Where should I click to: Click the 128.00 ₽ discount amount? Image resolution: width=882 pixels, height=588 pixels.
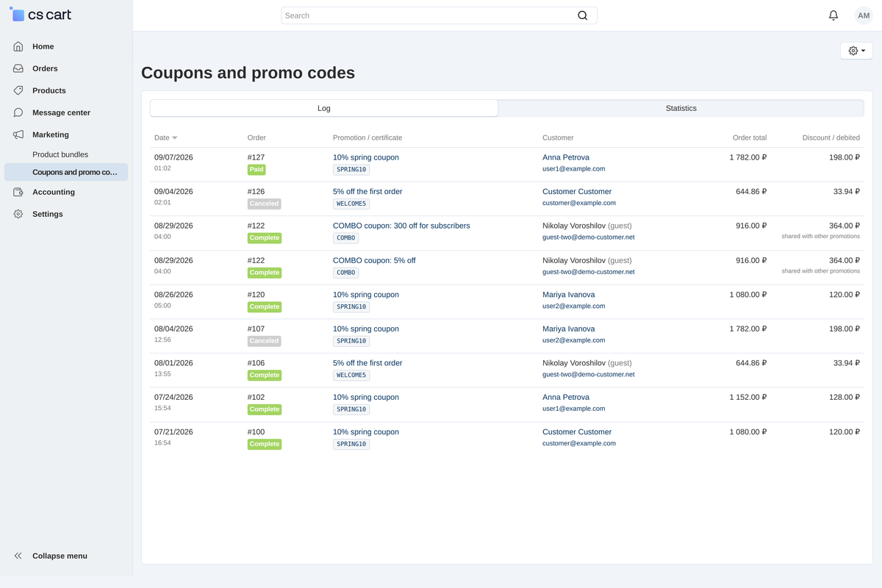[845, 397]
